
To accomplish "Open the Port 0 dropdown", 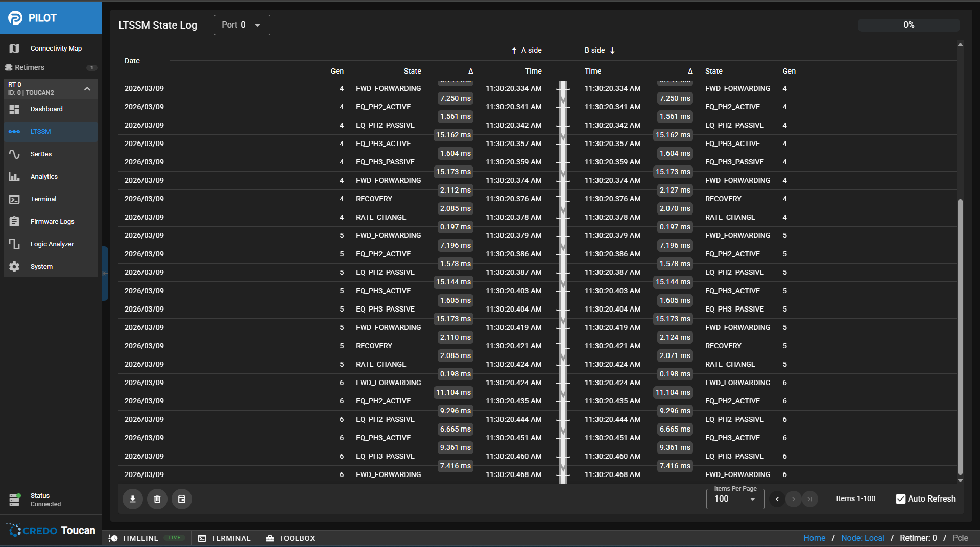I will pos(242,25).
